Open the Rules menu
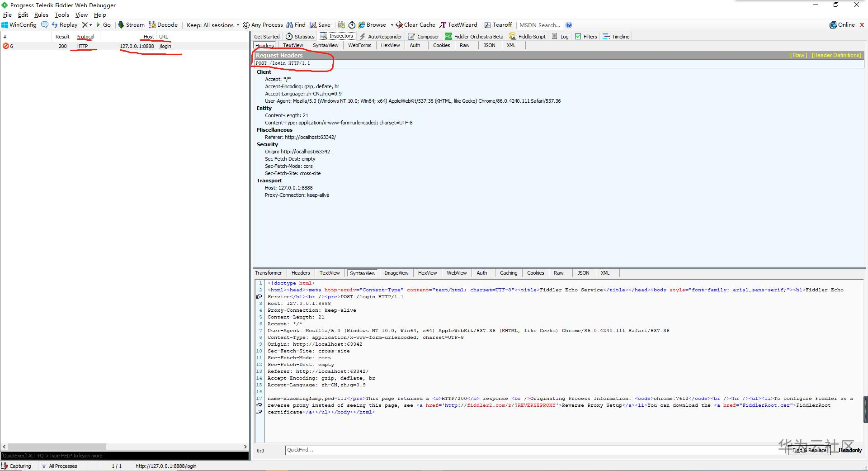 click(x=41, y=15)
